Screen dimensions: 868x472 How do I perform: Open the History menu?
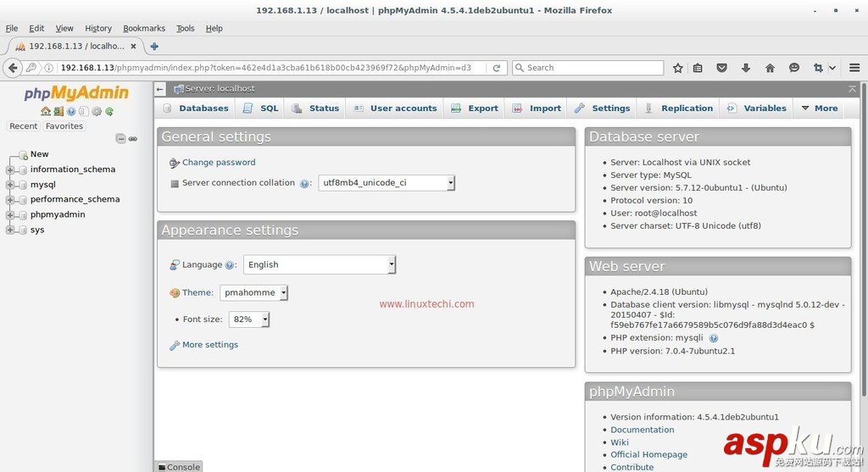[x=98, y=28]
